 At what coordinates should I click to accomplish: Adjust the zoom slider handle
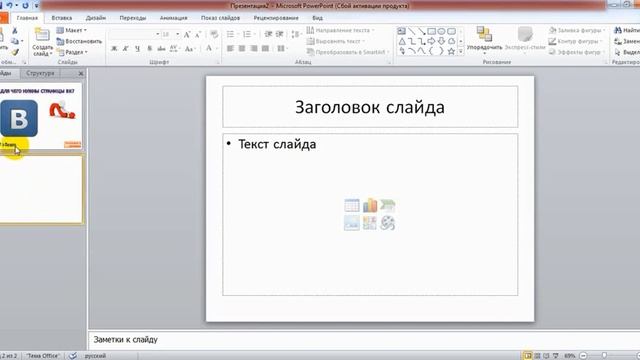(604, 356)
